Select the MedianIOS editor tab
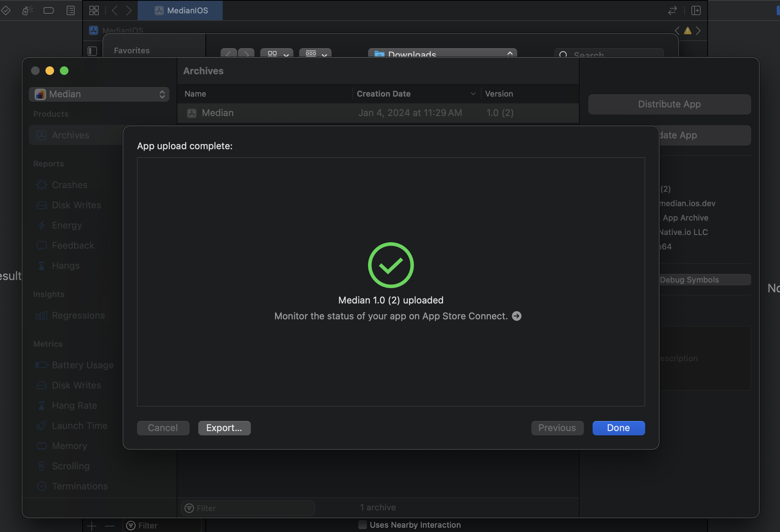 [180, 10]
